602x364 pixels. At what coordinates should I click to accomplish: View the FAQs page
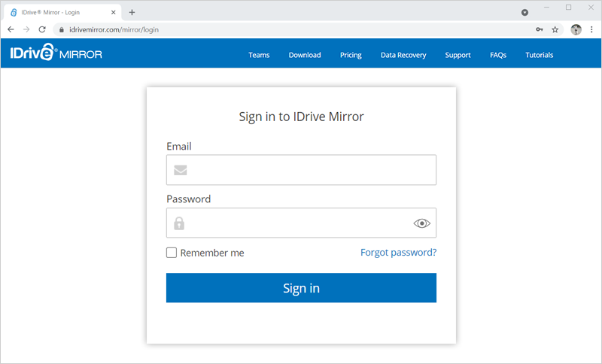tap(498, 55)
